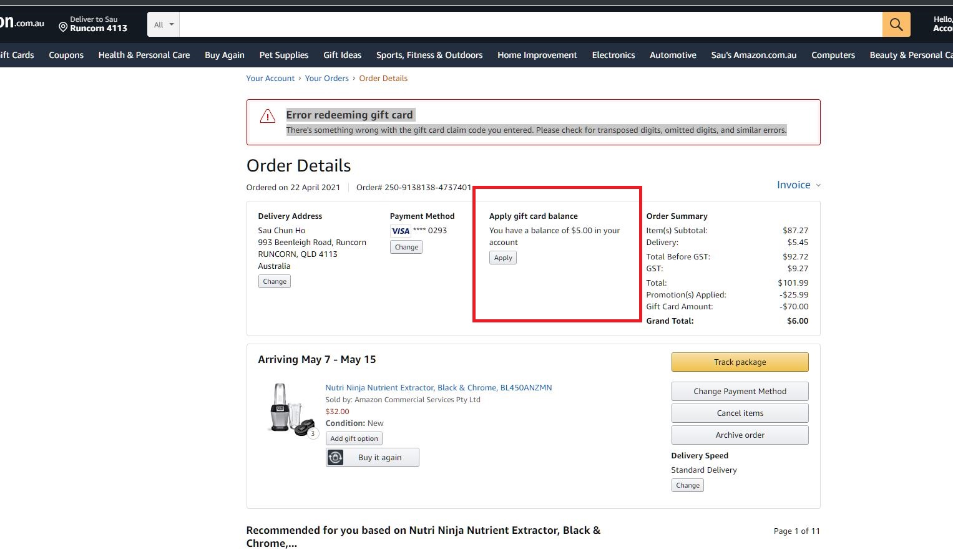The image size is (953, 560).
Task: Select Pet Supplies in the nav bar
Action: click(x=284, y=55)
